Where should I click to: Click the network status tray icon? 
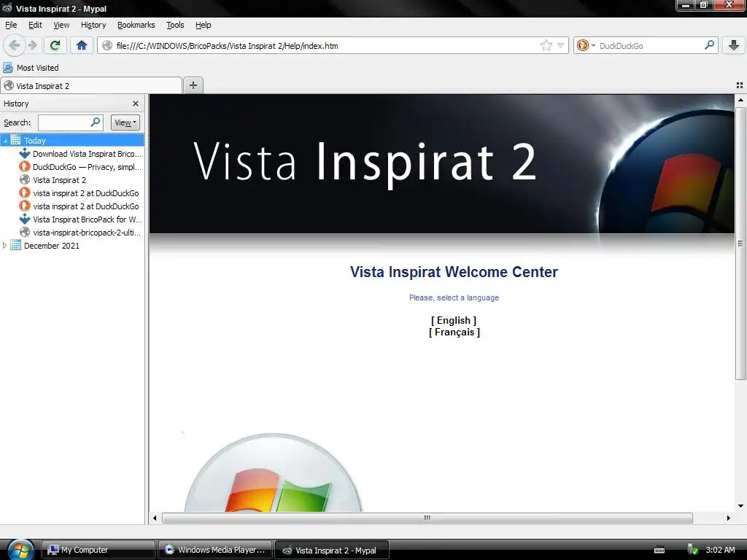click(x=693, y=550)
